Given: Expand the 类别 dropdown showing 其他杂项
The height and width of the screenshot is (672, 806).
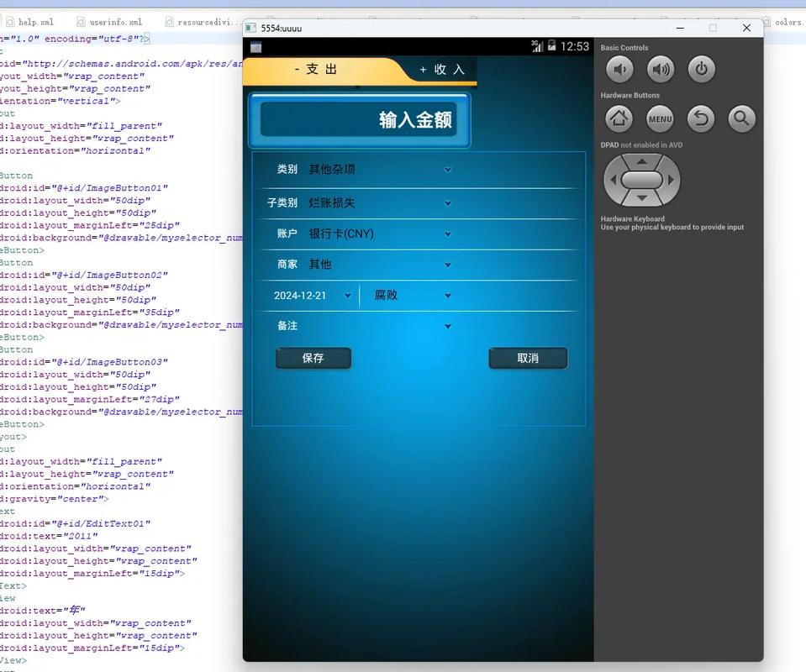Looking at the screenshot, I should (x=380, y=170).
